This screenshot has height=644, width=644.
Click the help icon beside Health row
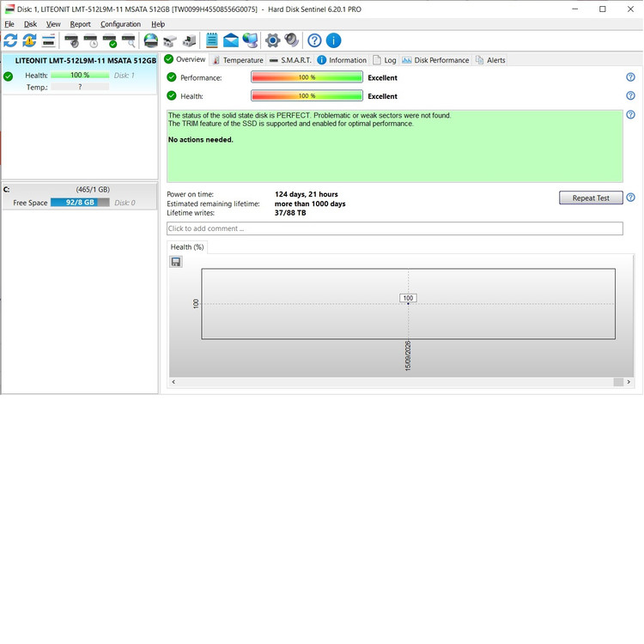[630, 95]
